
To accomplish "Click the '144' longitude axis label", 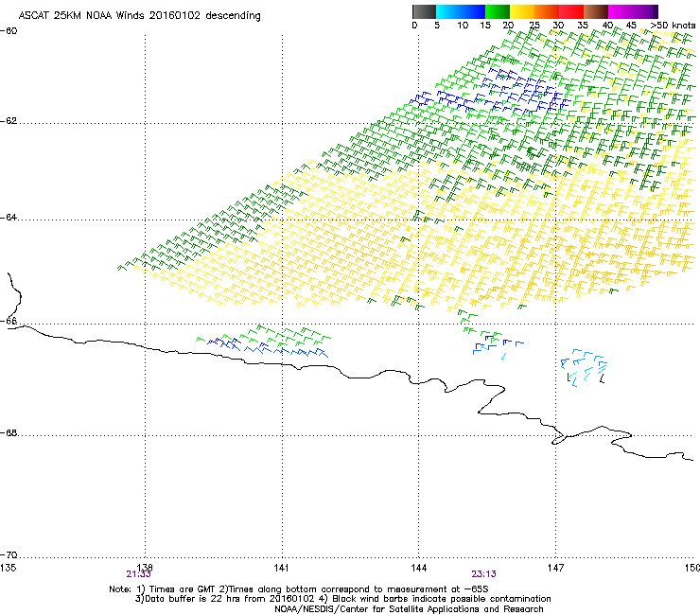I will click(418, 568).
